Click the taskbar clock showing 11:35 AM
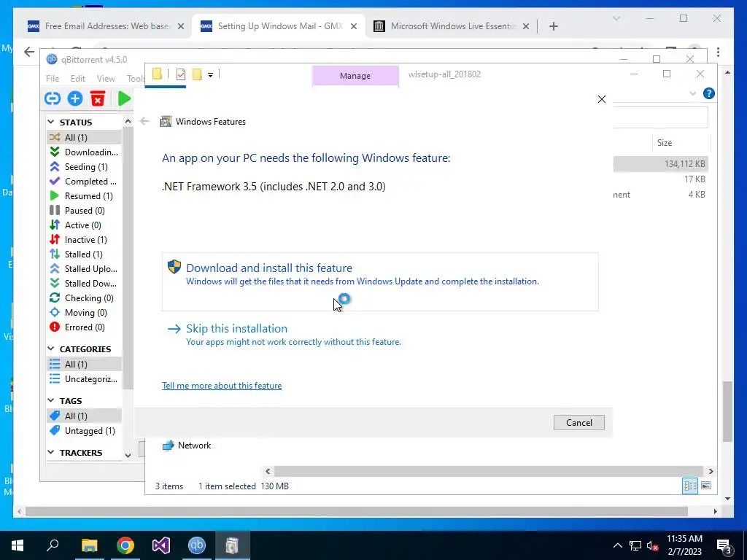The image size is (747, 560). [684, 545]
